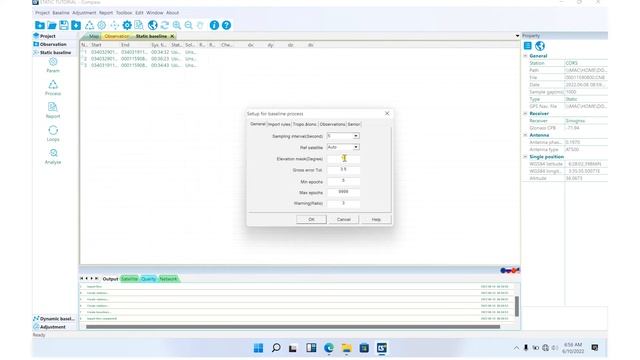Select the pan hand toolbar icon
The image size is (640, 360).
tap(200, 25)
